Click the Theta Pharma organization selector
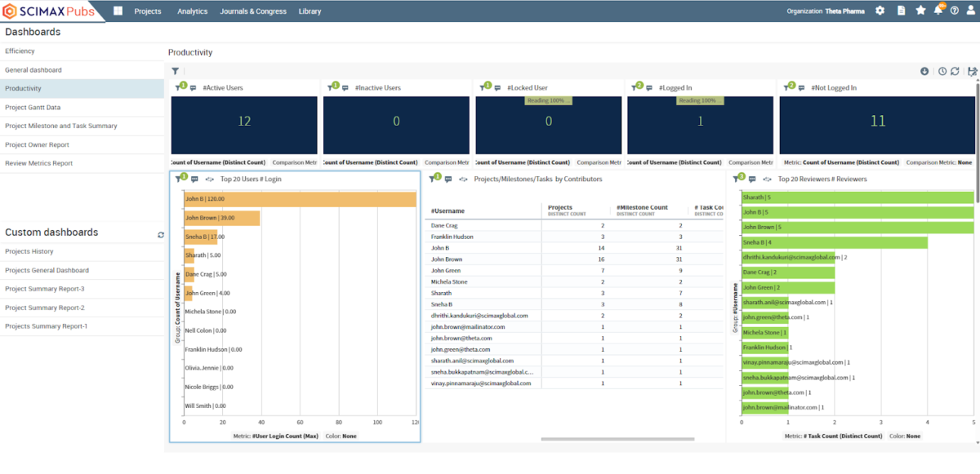This screenshot has width=980, height=474. [x=844, y=11]
